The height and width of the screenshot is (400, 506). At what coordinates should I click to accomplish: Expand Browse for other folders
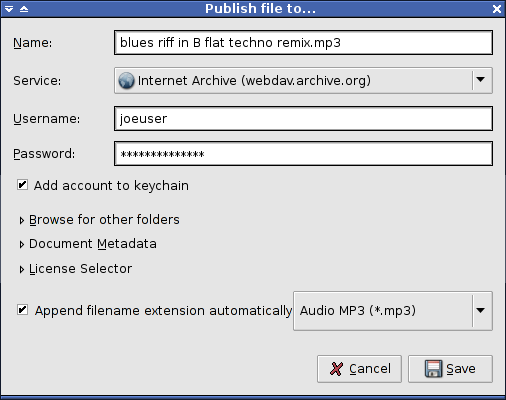100,220
